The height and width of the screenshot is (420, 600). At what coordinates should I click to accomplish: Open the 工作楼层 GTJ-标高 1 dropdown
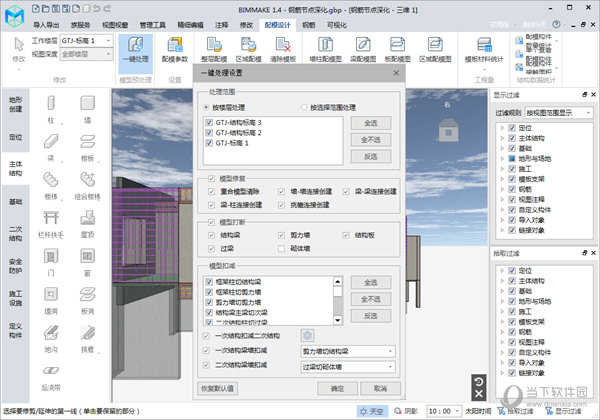pyautogui.click(x=86, y=41)
